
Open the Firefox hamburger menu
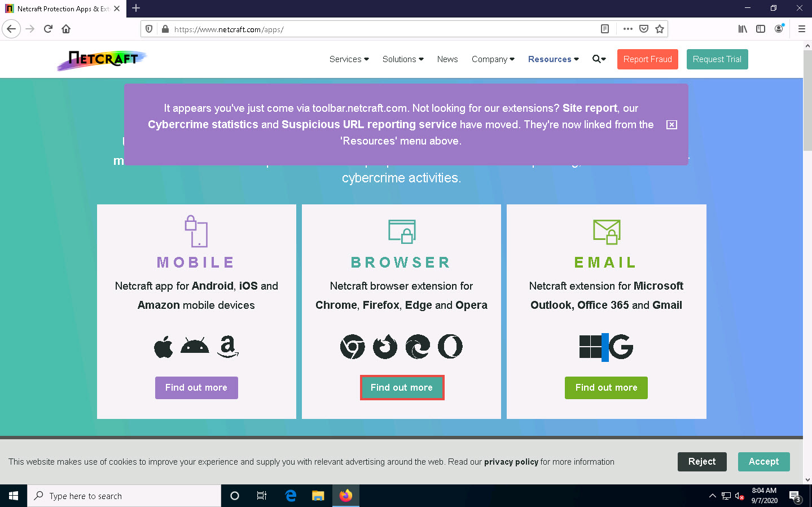point(801,29)
